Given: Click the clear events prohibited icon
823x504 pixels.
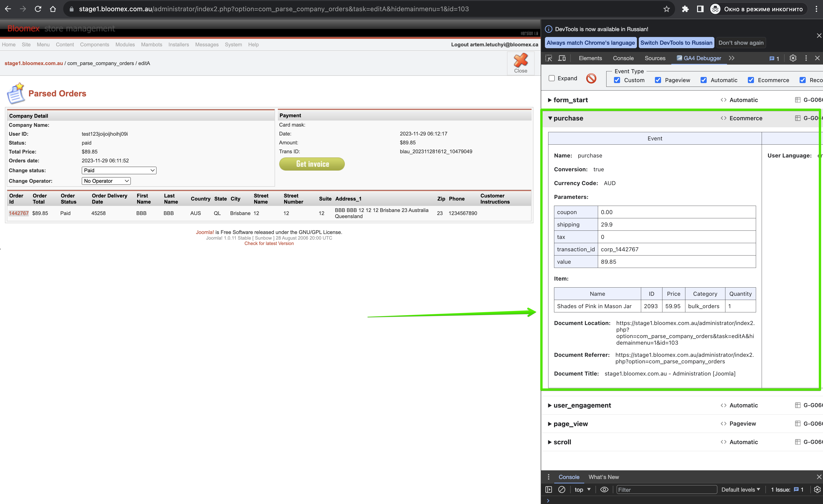Looking at the screenshot, I should click(591, 78).
